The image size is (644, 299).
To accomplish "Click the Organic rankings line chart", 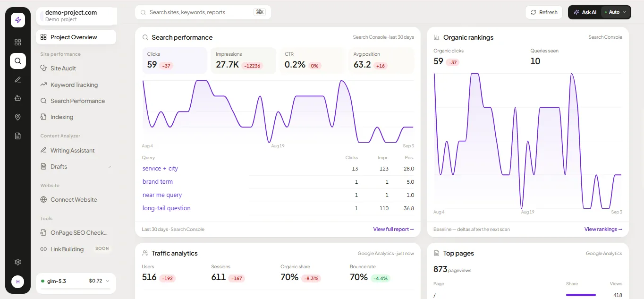I will [528, 141].
